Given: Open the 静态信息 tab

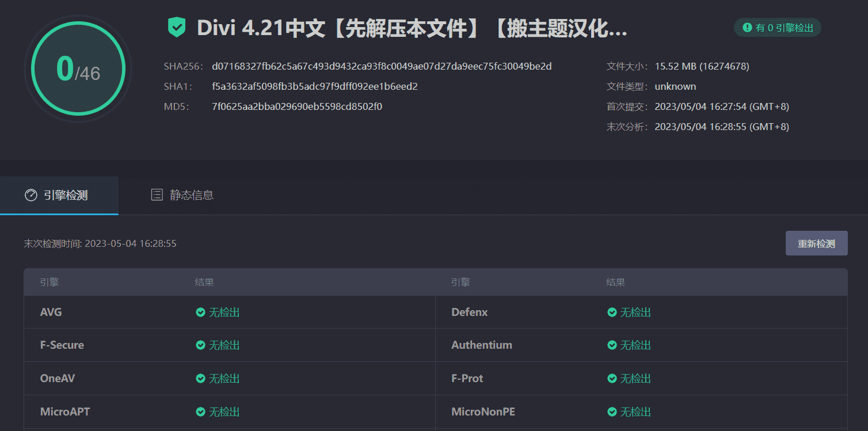Looking at the screenshot, I should pos(182,195).
